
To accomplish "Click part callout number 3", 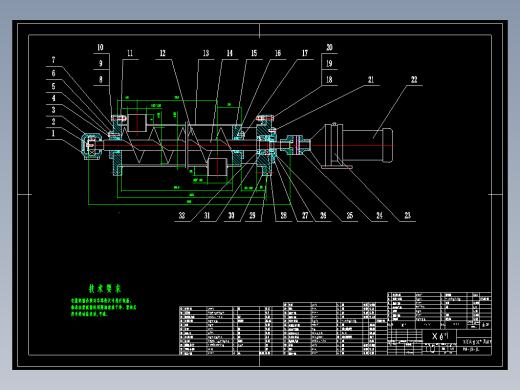I will pos(53,110).
